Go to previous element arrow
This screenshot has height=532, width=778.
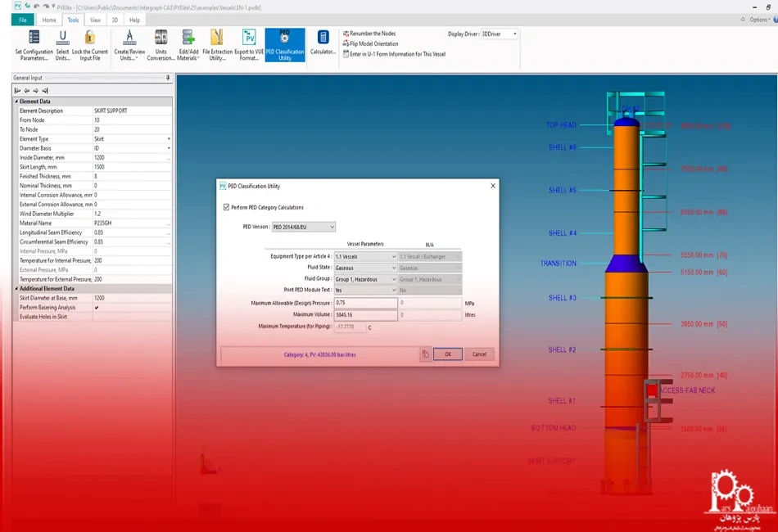coord(27,91)
